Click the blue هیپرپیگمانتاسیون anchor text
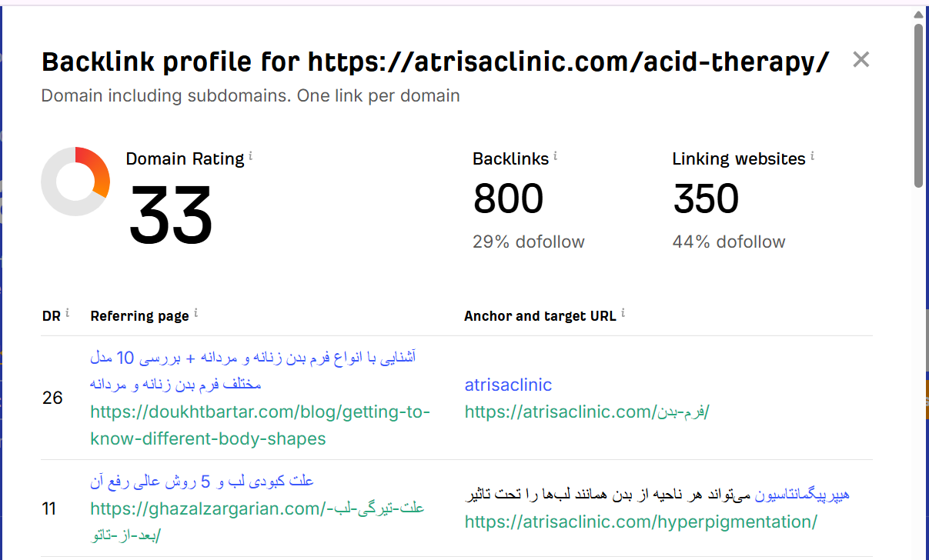 (x=801, y=495)
